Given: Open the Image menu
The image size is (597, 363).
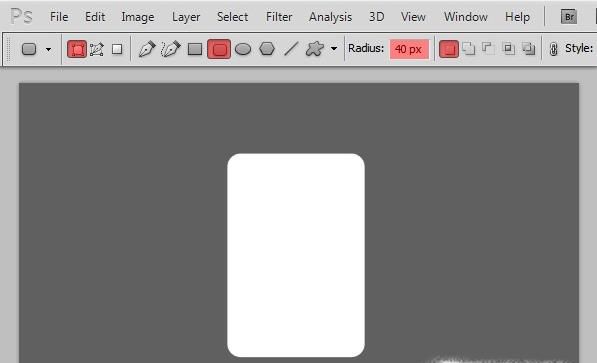Looking at the screenshot, I should (137, 17).
